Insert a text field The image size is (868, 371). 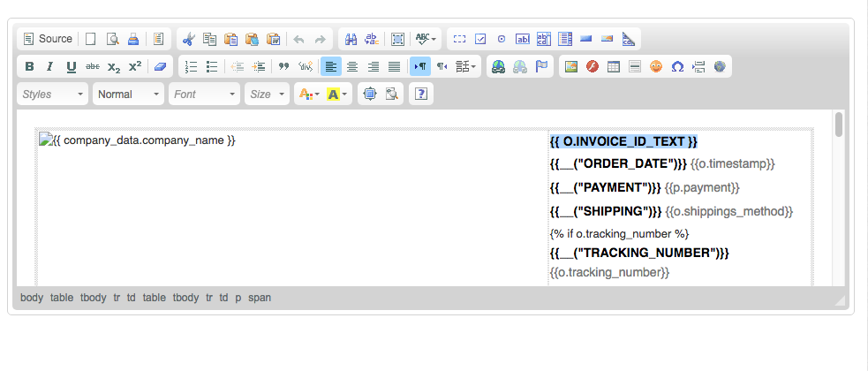tap(523, 39)
